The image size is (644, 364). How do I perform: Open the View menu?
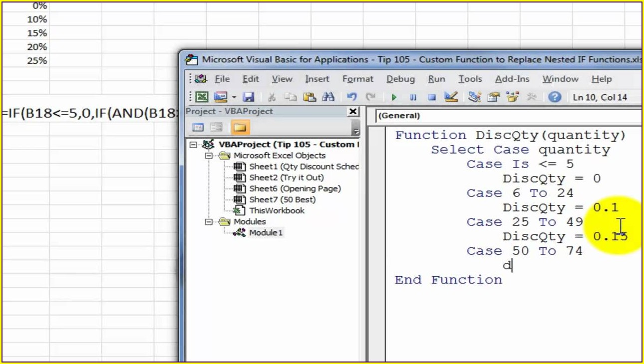282,79
